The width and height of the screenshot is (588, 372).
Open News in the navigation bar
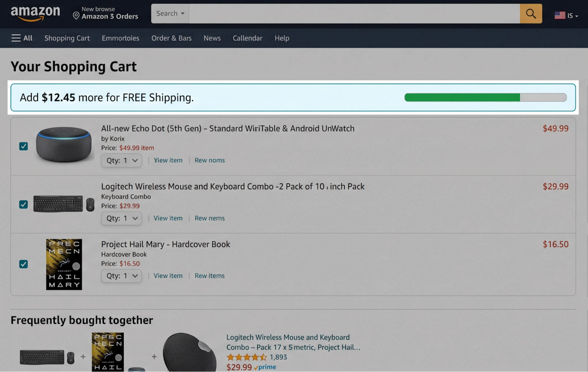tap(212, 38)
